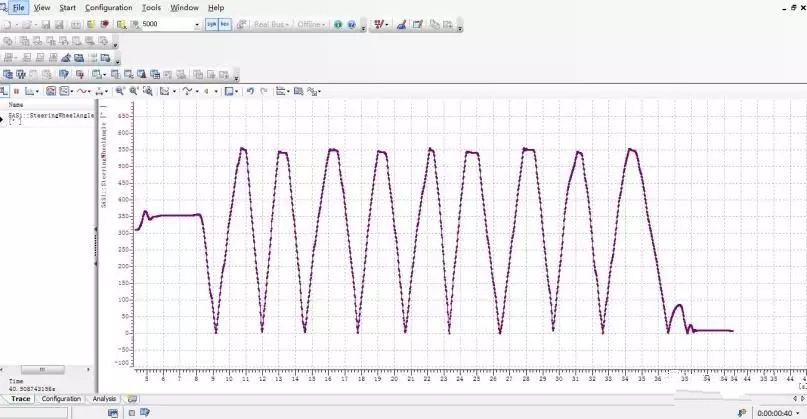This screenshot has width=807, height=419.
Task: Expand the Offline mode dropdown
Action: pyautogui.click(x=326, y=24)
